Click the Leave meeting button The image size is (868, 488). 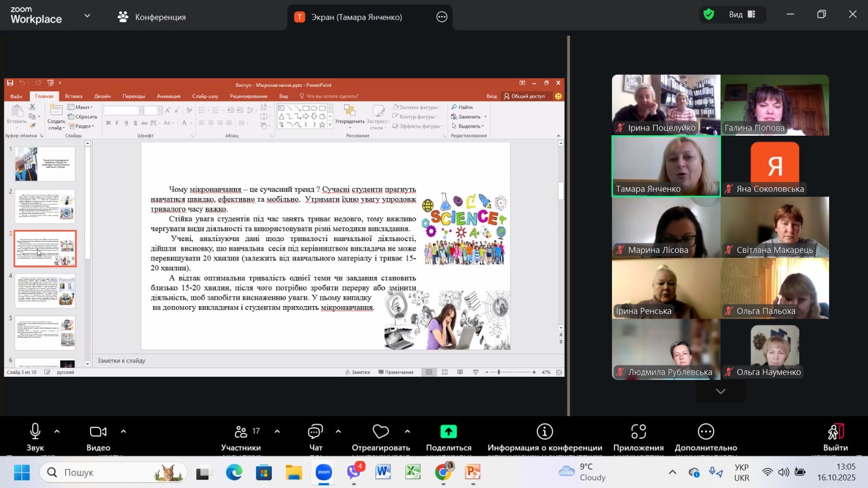(835, 432)
